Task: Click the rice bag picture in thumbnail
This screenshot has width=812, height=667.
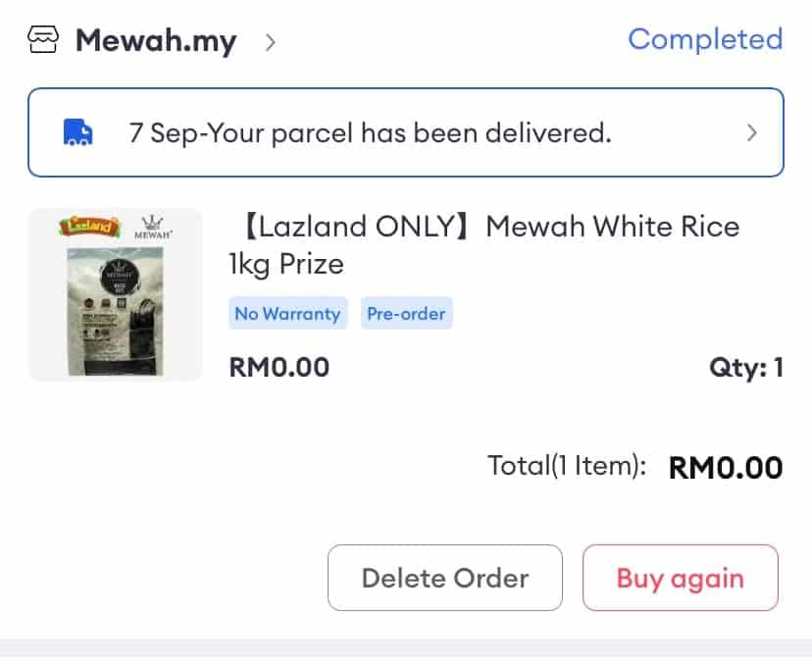Action: (114, 312)
